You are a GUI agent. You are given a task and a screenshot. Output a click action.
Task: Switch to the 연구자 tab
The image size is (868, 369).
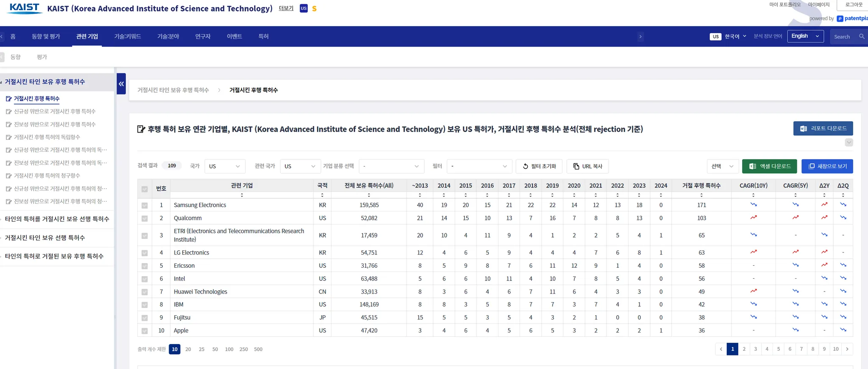point(203,36)
